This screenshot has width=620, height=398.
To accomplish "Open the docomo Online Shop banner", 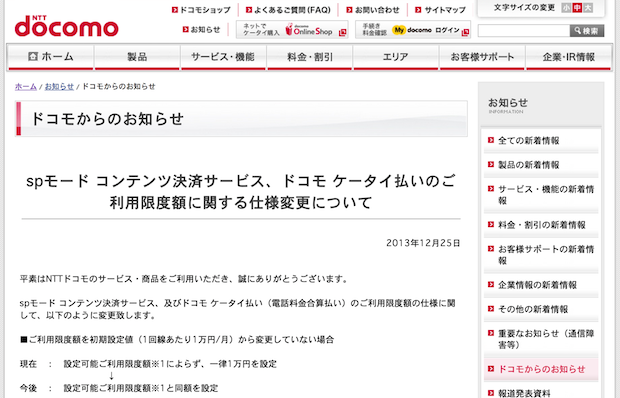I will 292,30.
